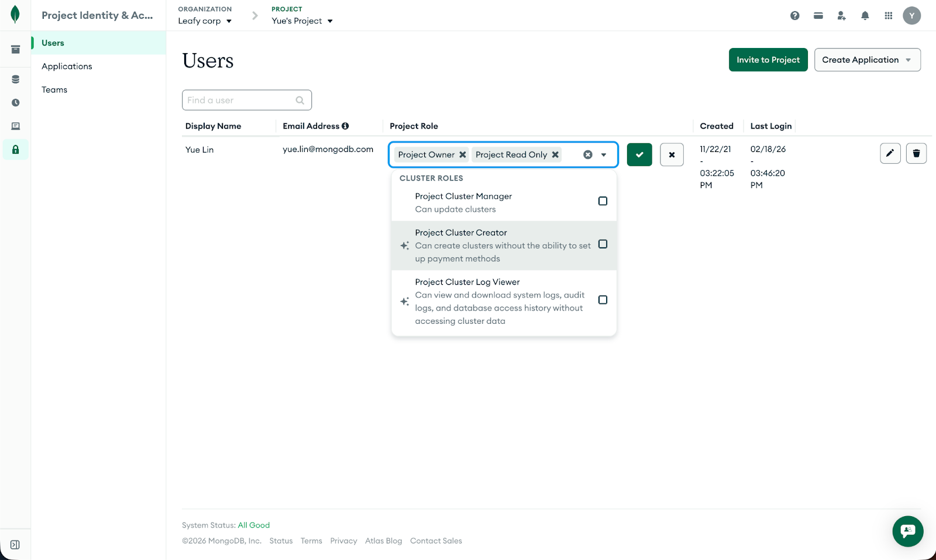Check the Project Cluster Creator checkbox

point(603,244)
